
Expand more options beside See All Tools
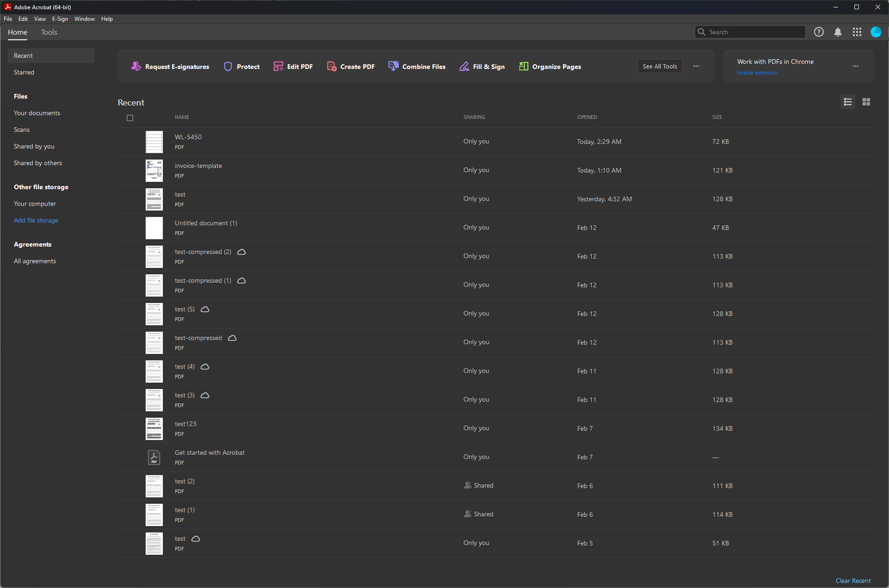696,66
